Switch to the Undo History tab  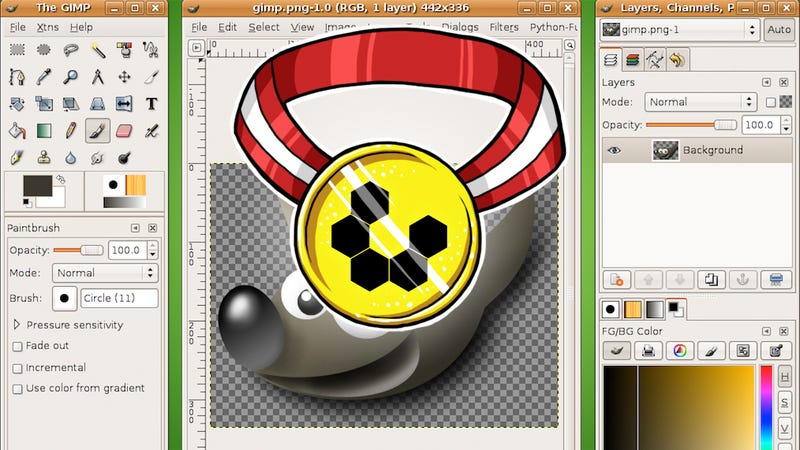click(677, 60)
